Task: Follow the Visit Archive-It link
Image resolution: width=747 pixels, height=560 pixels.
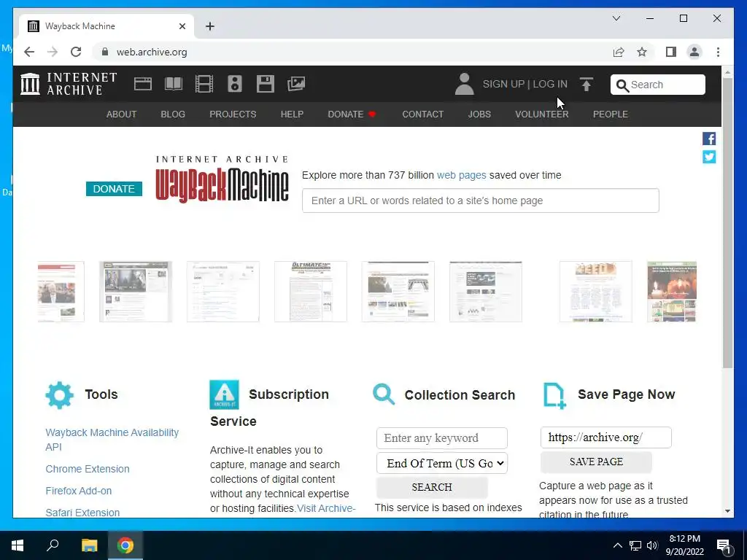Action: coord(326,508)
